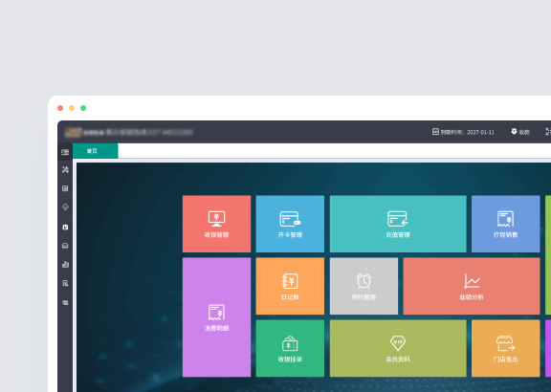
Task: Open the 会员资料 VIP diamond tile
Action: pos(398,348)
